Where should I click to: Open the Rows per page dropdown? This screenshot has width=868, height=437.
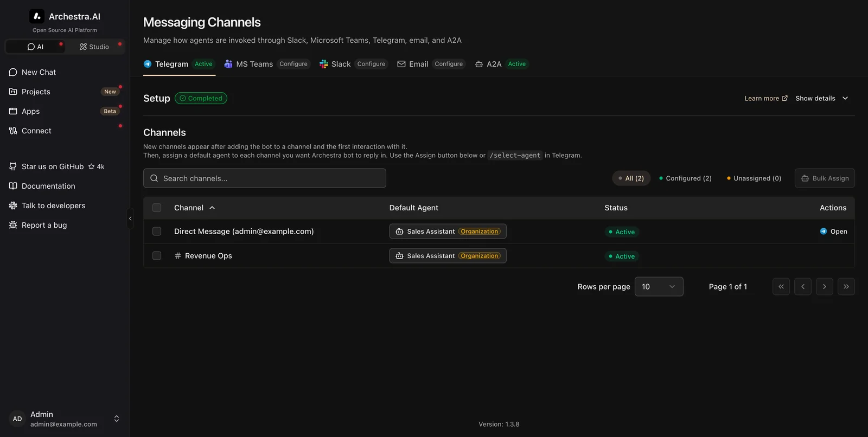(x=659, y=287)
